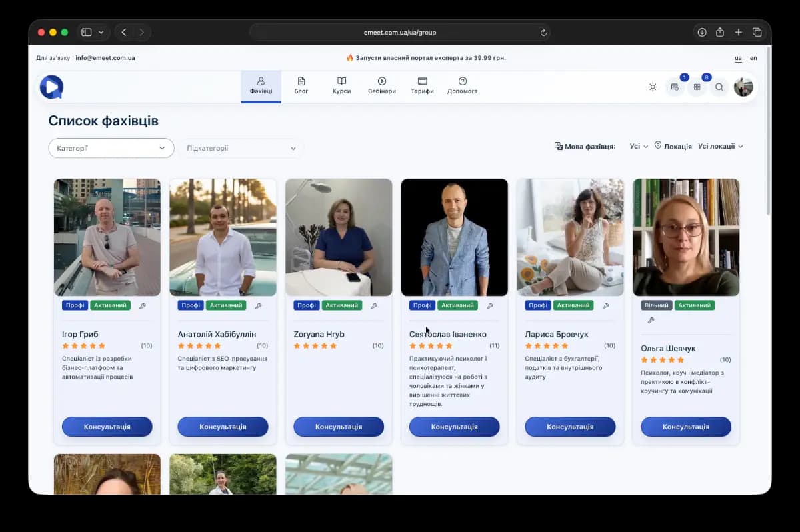
Task: Open Допомога via the question mark icon
Action: pyautogui.click(x=463, y=81)
